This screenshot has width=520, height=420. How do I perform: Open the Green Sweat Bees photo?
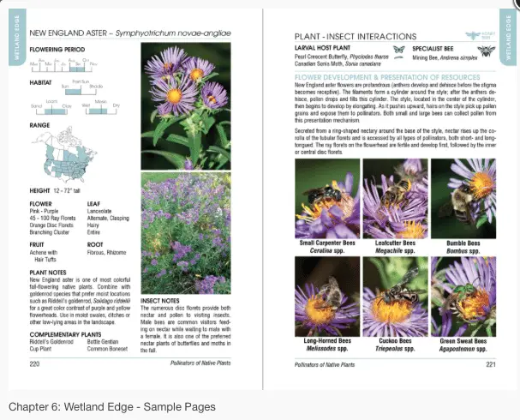(463, 297)
